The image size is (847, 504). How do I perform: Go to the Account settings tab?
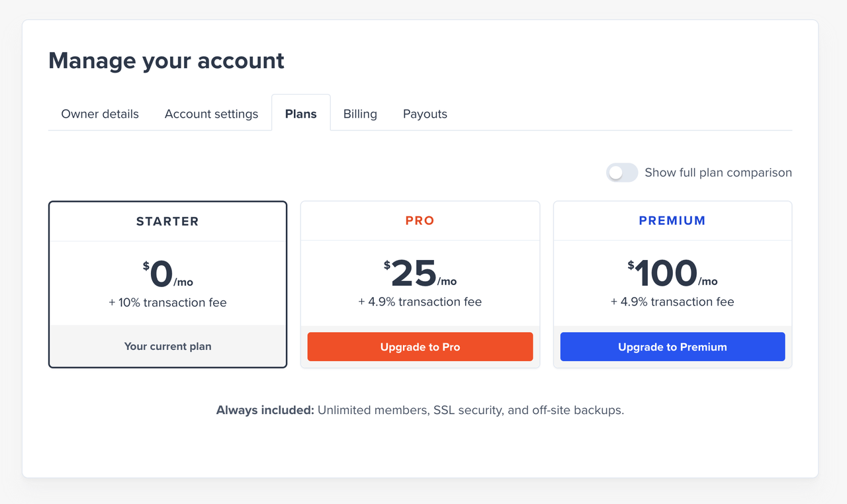coord(211,114)
